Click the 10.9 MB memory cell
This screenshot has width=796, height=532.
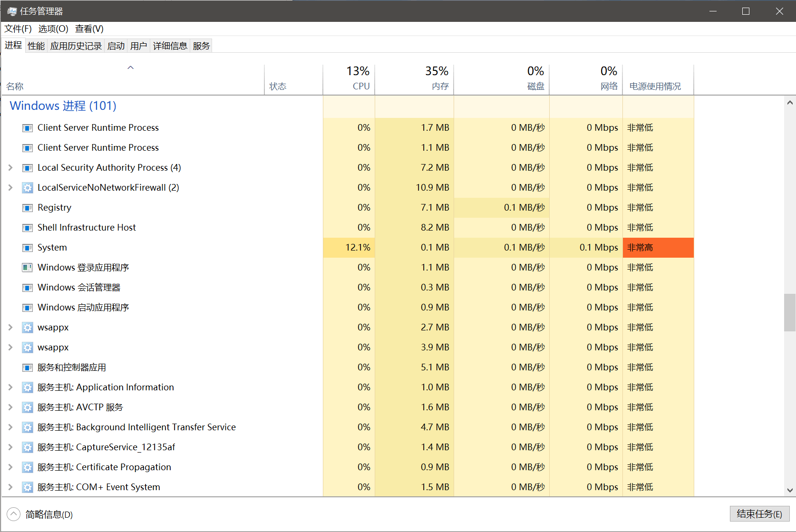[414, 188]
